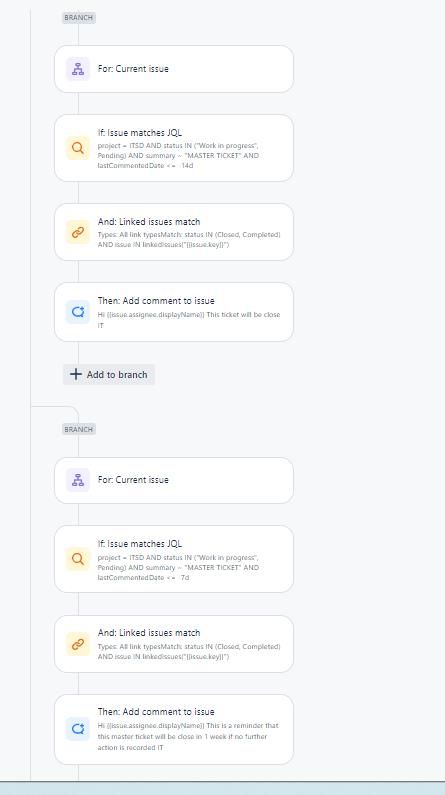Click refresh icon of 'will be close' comment
Image resolution: width=445 pixels, height=795 pixels.
pyautogui.click(x=78, y=312)
